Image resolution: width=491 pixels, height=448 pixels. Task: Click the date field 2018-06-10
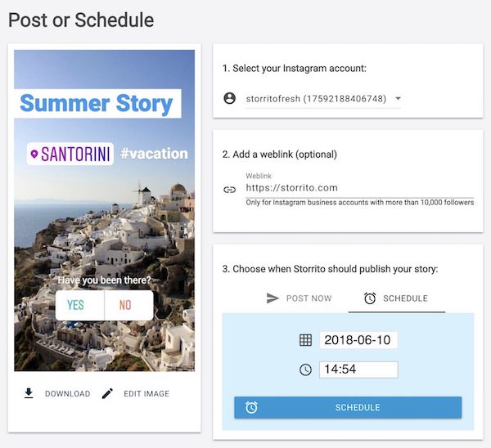(358, 340)
